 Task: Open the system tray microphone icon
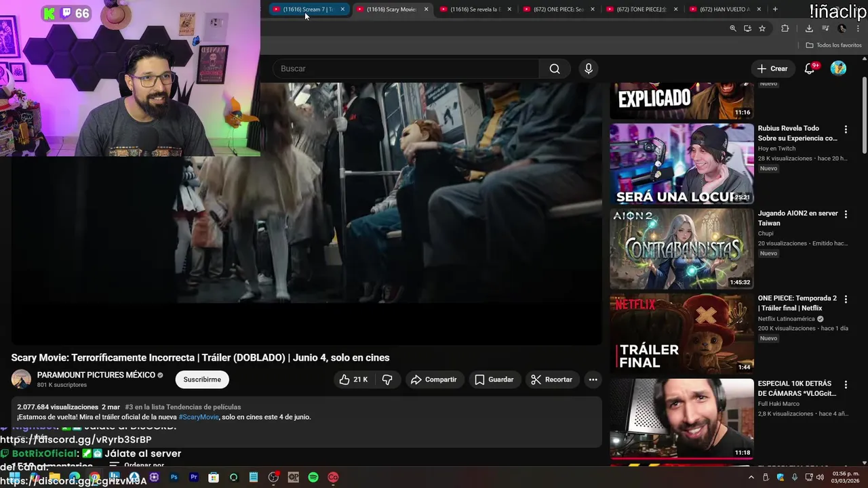click(x=795, y=477)
